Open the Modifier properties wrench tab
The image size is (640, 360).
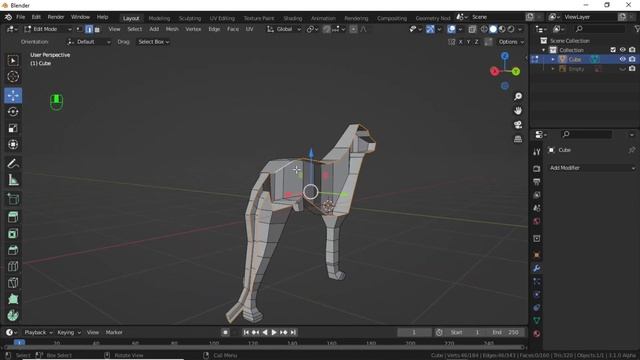pyautogui.click(x=537, y=268)
